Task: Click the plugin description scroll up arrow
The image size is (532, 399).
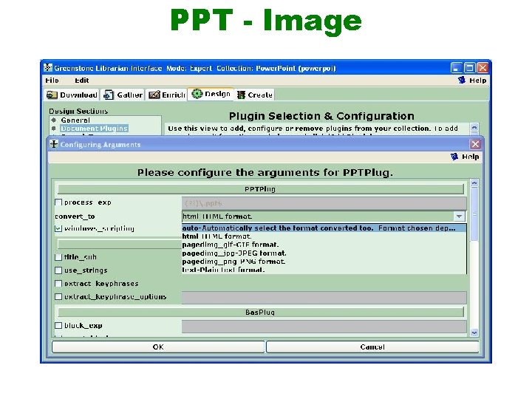Action: tap(474, 128)
